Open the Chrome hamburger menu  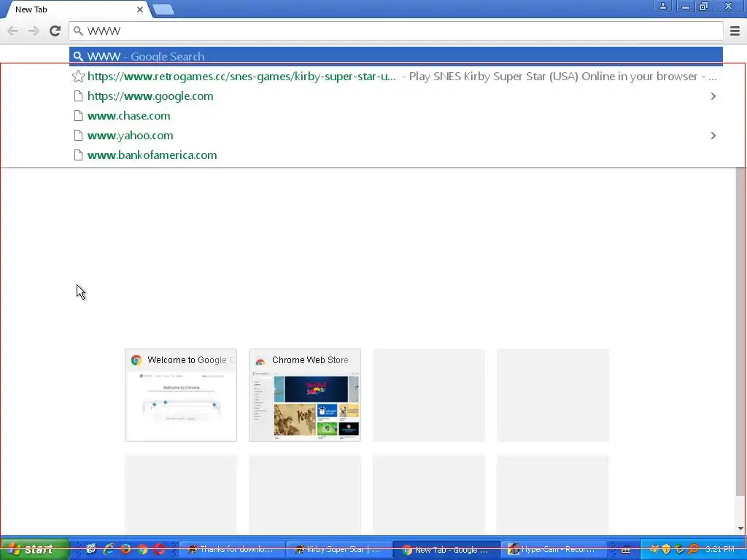point(735,31)
